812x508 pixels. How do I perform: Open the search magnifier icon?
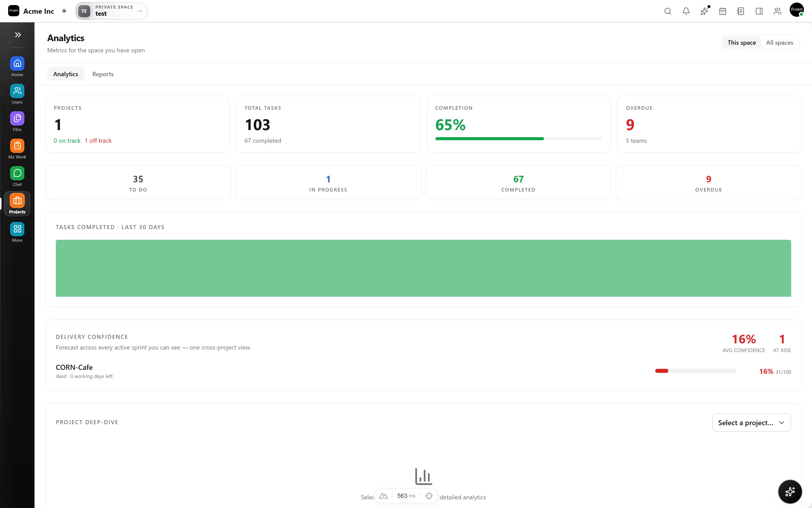point(668,11)
